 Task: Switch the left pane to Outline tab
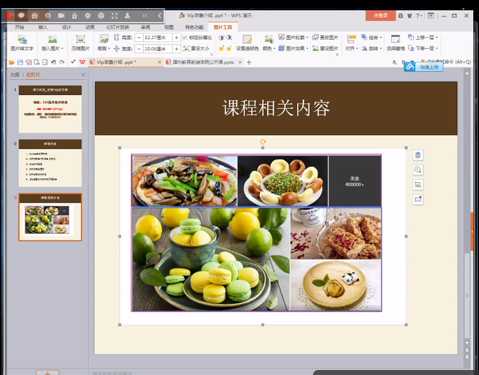pyautogui.click(x=15, y=75)
